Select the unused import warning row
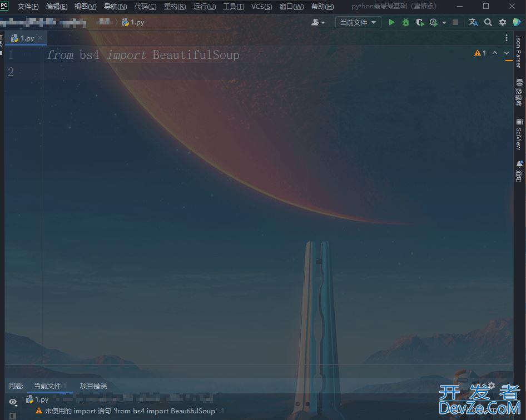526x420 pixels. pos(130,411)
